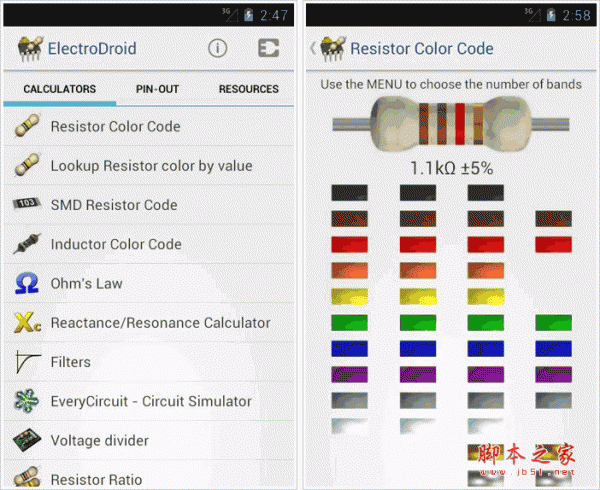600x490 pixels.
Task: Select red multiplier in third column
Action: click(x=486, y=245)
